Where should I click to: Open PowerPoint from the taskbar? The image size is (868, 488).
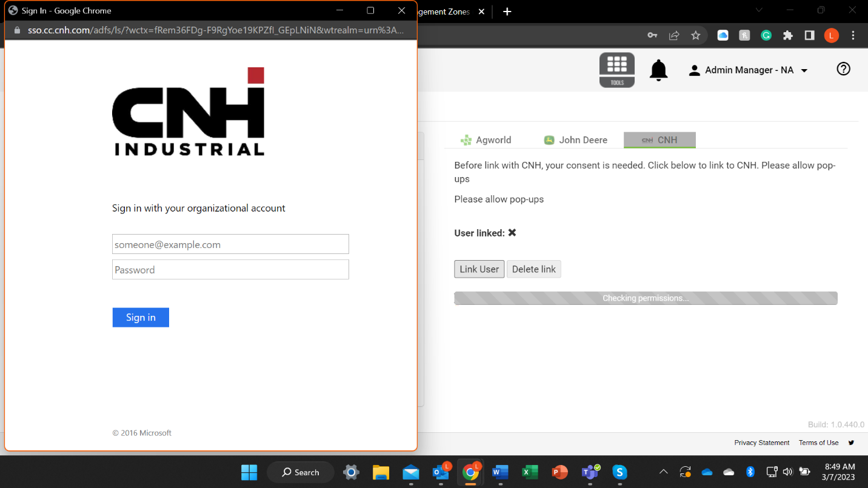(x=559, y=472)
